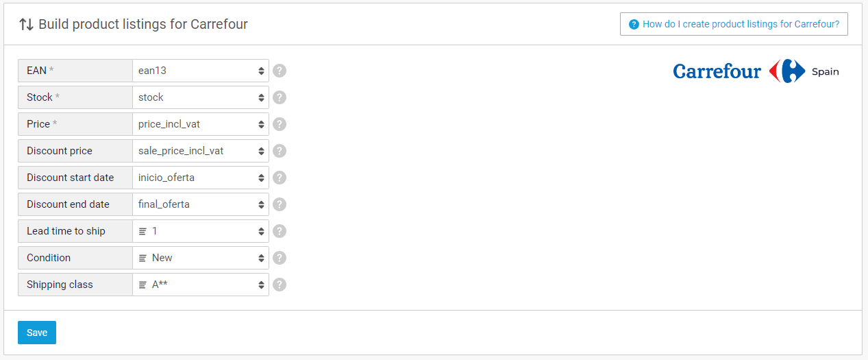Screen dimensions: 868x360
Task: Open the EAN dropdown showing ean13
Action: click(x=201, y=71)
